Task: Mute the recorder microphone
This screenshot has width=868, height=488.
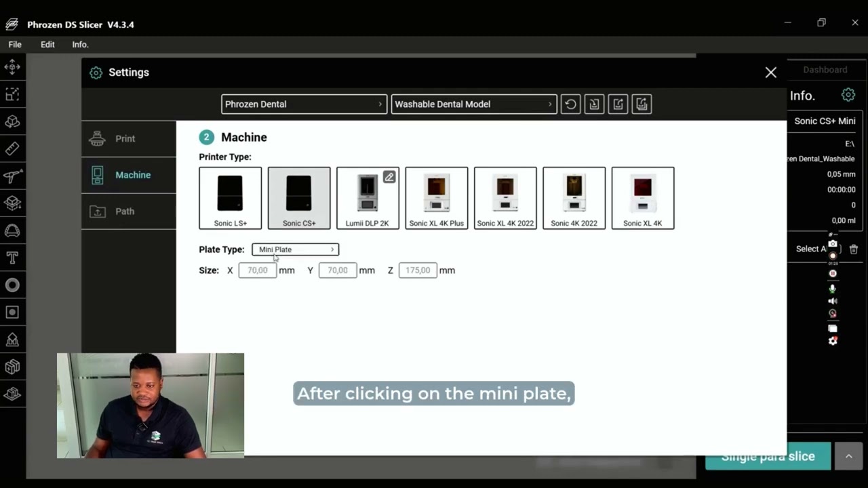Action: tap(833, 289)
